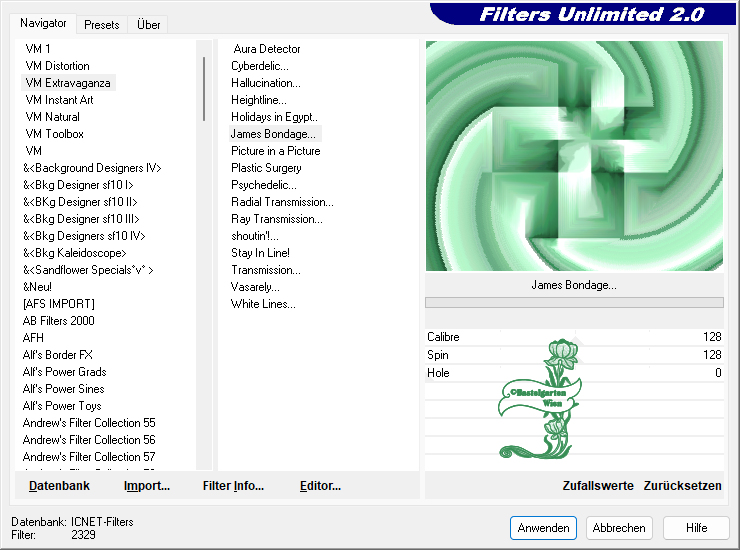Viewport: 740px width, 550px height.
Task: Select VM Distortion category
Action: point(58,66)
